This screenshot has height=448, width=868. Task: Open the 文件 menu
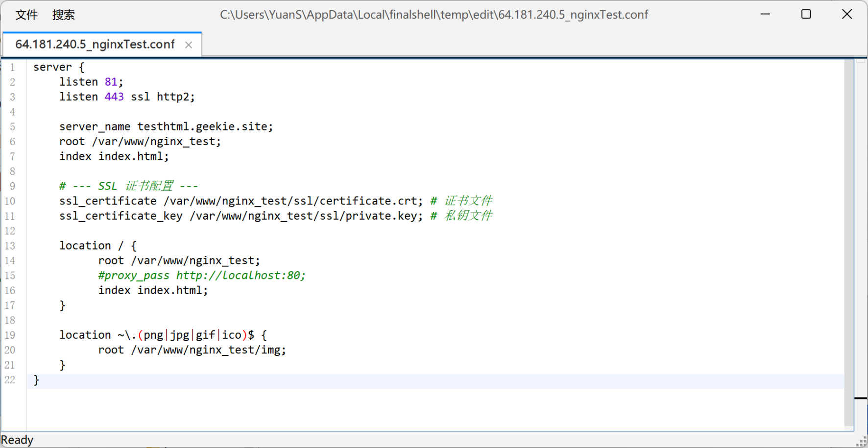click(x=26, y=15)
